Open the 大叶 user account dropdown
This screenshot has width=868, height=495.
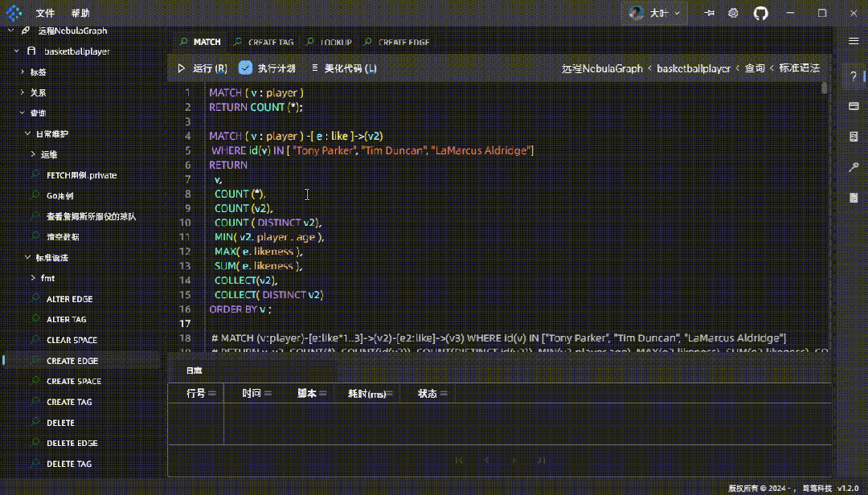[x=655, y=14]
